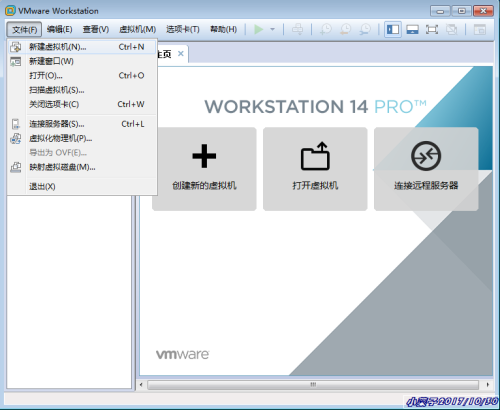500x410 pixels.
Task: Open the 编辑(E) menu
Action: point(60,29)
